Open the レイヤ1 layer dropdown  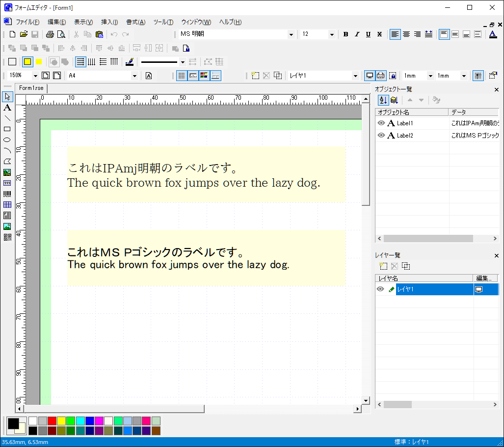point(355,76)
